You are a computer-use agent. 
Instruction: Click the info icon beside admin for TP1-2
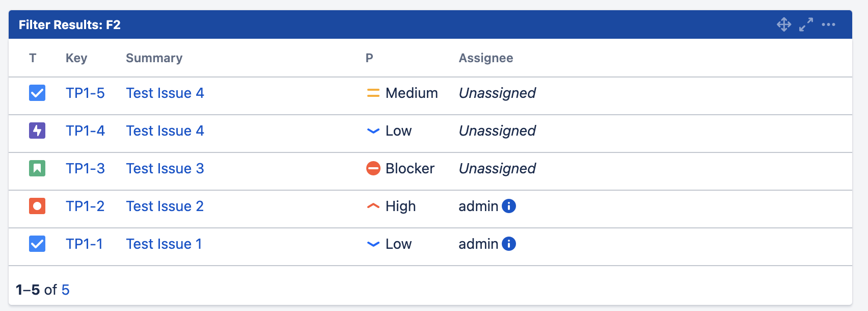point(509,206)
